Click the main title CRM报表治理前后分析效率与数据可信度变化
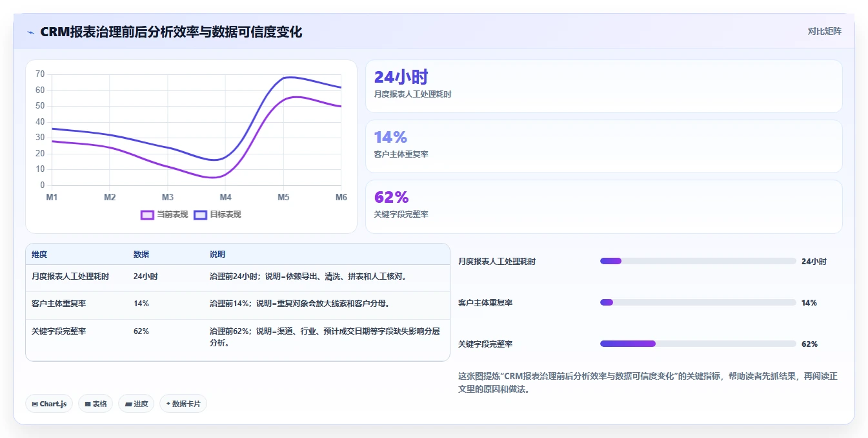Viewport: 868px width, 438px height. [171, 32]
